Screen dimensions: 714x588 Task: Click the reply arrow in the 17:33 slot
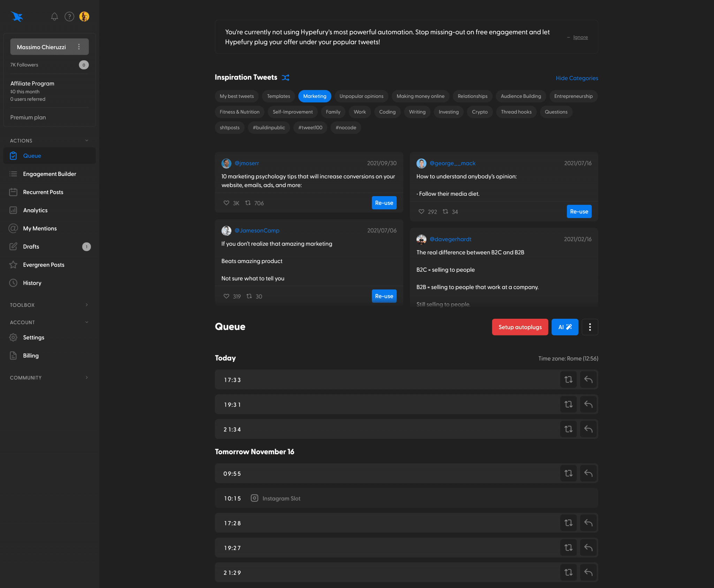click(x=588, y=380)
